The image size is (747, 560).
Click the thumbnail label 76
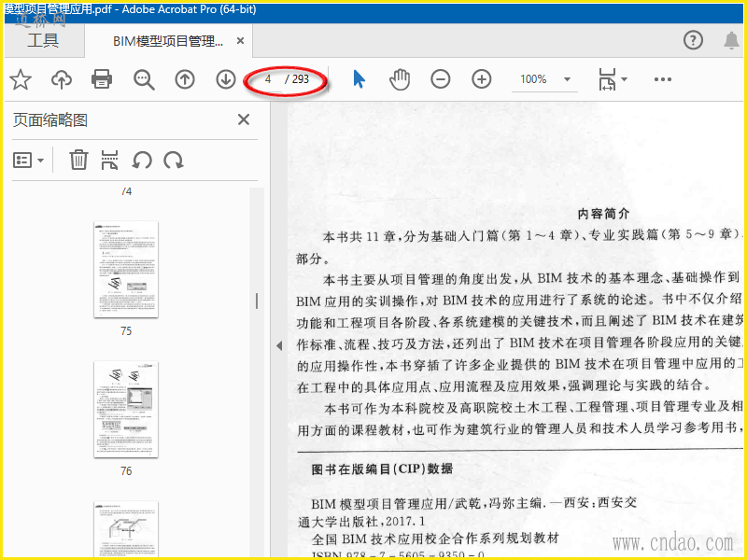click(x=126, y=471)
